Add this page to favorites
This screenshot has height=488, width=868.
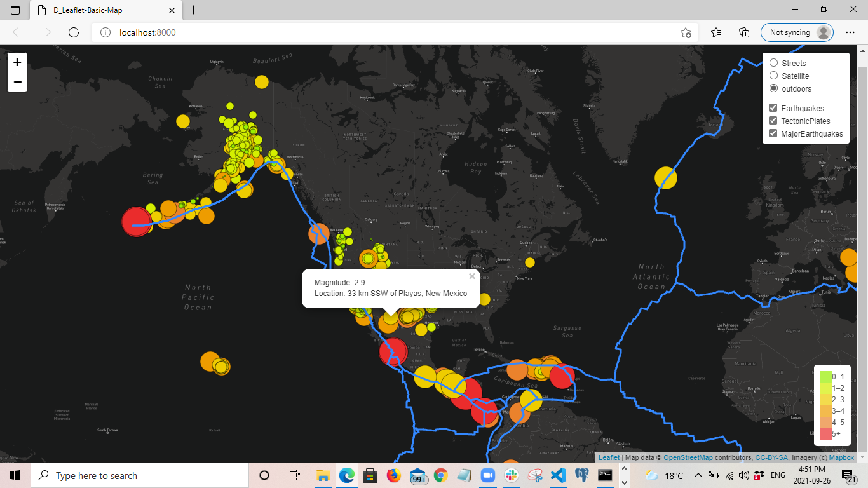(686, 32)
